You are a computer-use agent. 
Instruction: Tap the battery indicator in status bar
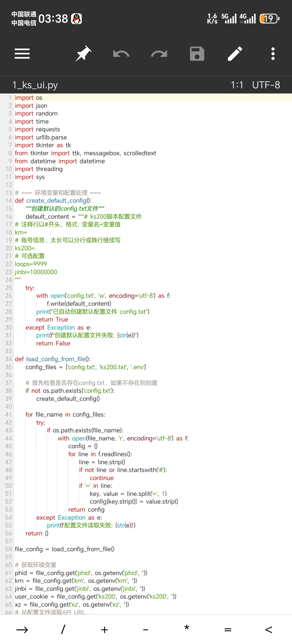point(269,19)
